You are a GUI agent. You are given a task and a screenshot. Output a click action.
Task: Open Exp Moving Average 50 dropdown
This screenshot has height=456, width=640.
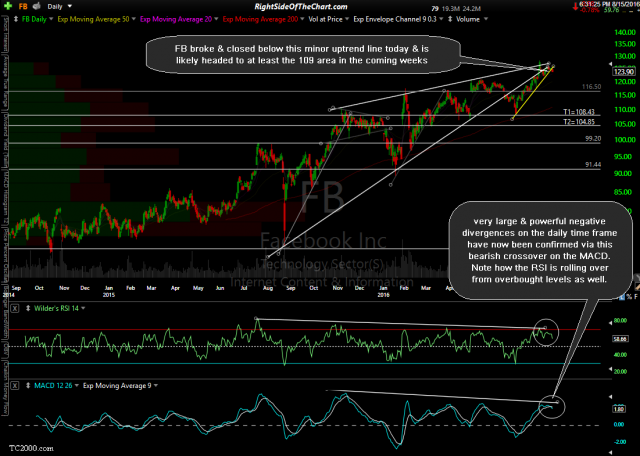(133, 19)
